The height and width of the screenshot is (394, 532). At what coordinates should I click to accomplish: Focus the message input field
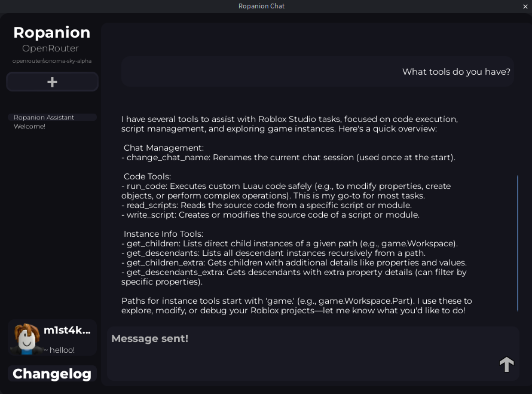click(313, 353)
